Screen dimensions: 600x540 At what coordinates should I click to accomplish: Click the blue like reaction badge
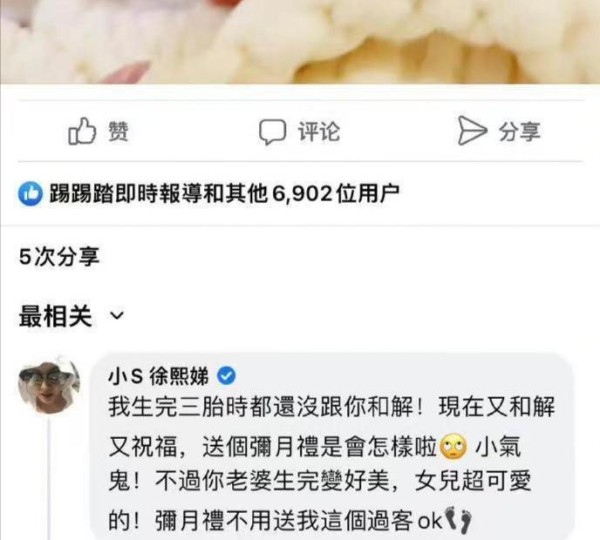tap(30, 194)
